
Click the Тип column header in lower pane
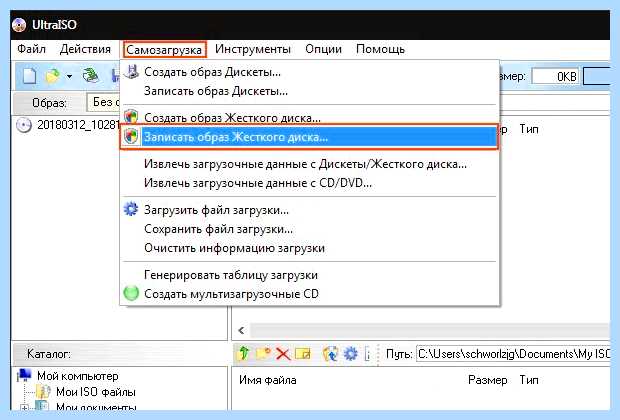tap(529, 380)
